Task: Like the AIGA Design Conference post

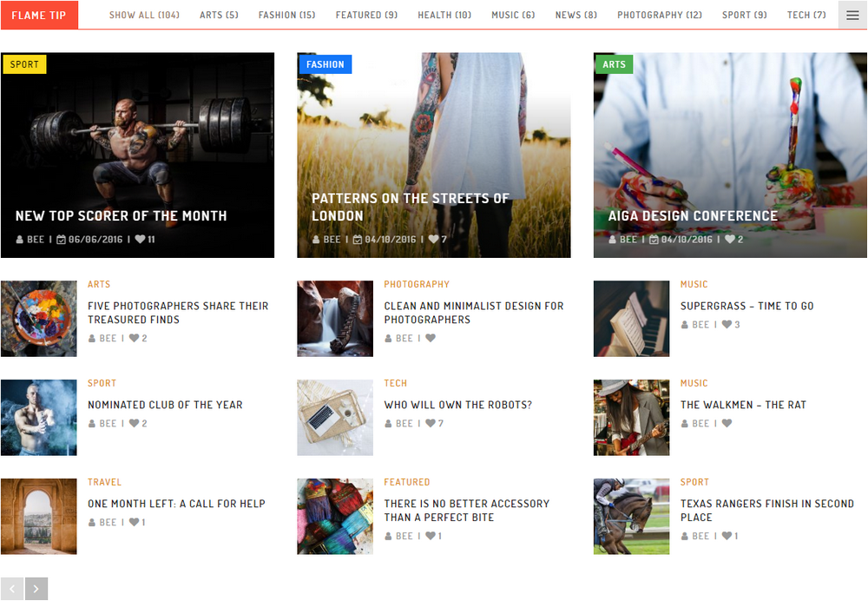Action: [730, 240]
